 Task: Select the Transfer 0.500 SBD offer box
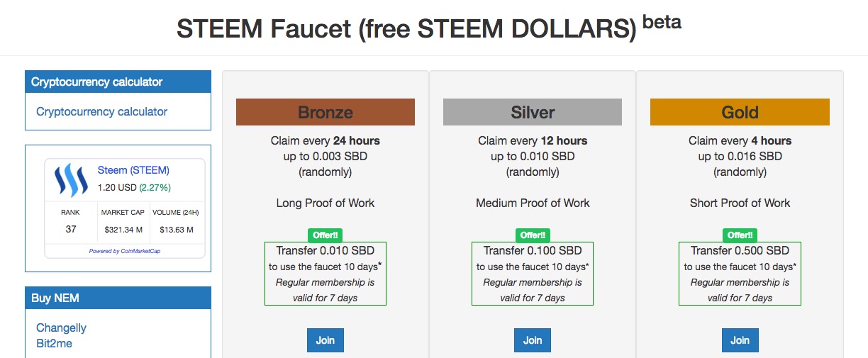(x=740, y=274)
